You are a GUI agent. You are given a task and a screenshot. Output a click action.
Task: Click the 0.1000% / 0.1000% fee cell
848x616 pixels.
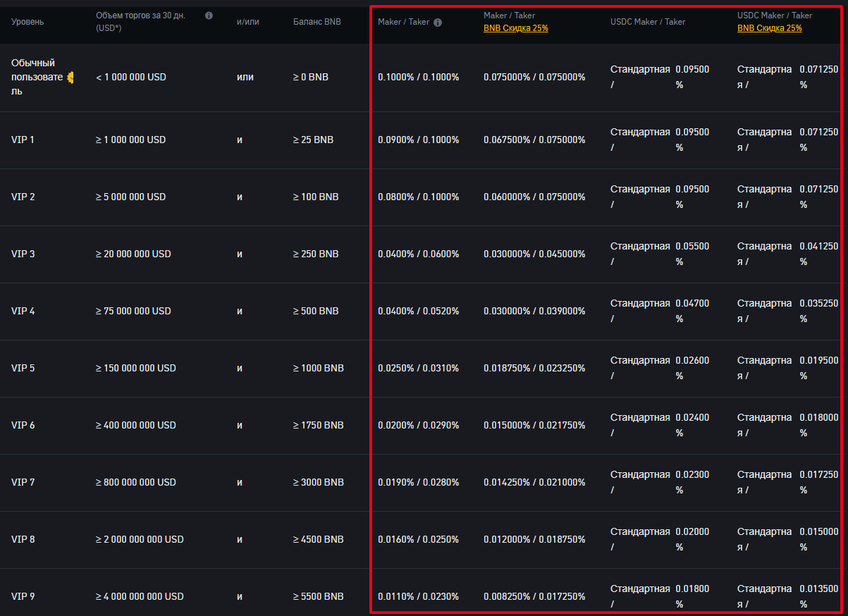(419, 77)
